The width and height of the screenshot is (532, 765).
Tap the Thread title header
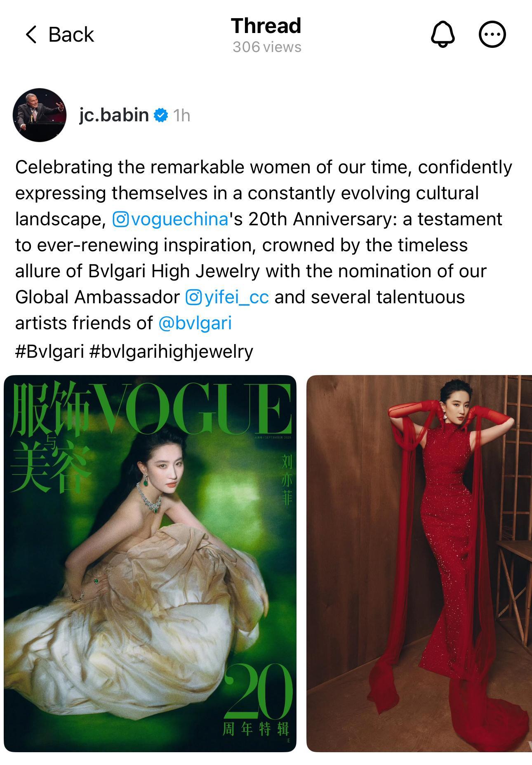(266, 26)
